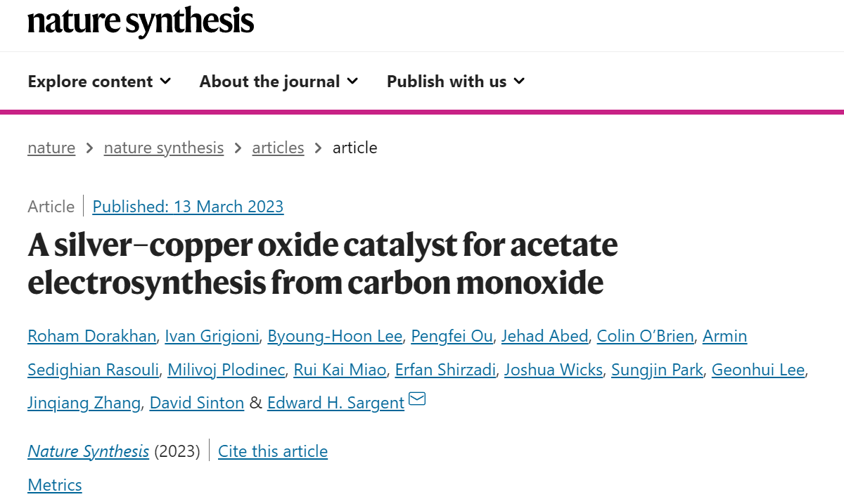View author Colin O'Brien
The image size is (844, 504).
tap(645, 336)
